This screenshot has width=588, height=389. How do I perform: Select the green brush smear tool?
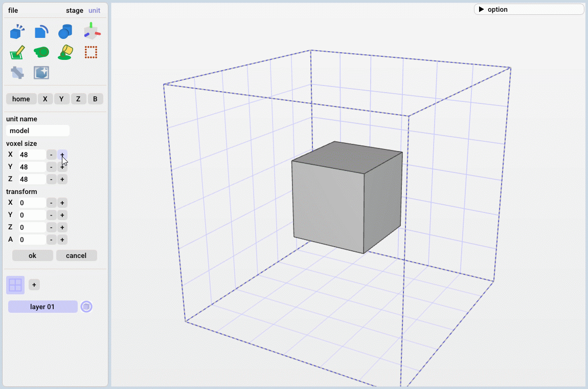coord(41,52)
